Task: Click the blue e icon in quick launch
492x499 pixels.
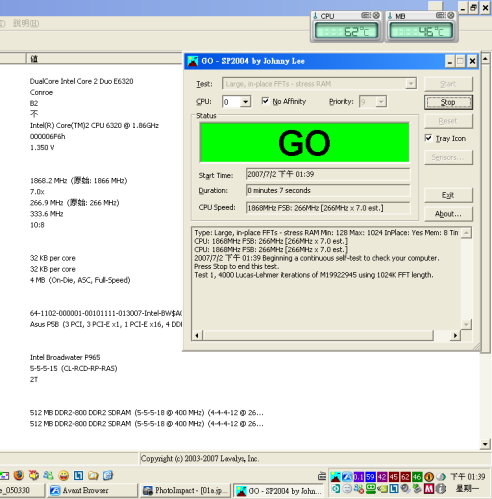Action: (108, 475)
